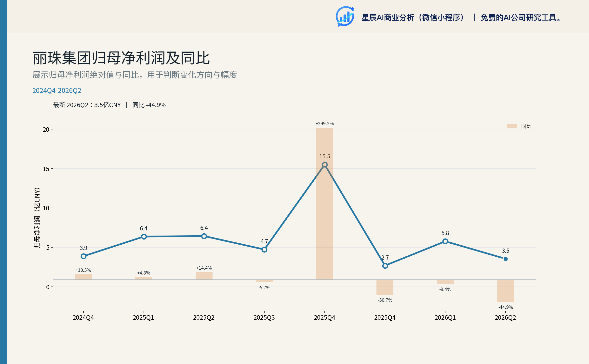Click the 4.7 data point at 2025Q3

tap(264, 250)
